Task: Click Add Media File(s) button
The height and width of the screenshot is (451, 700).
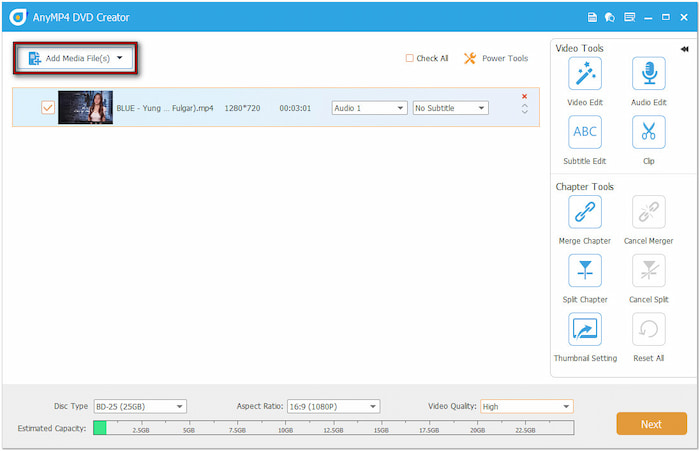Action: coord(76,58)
